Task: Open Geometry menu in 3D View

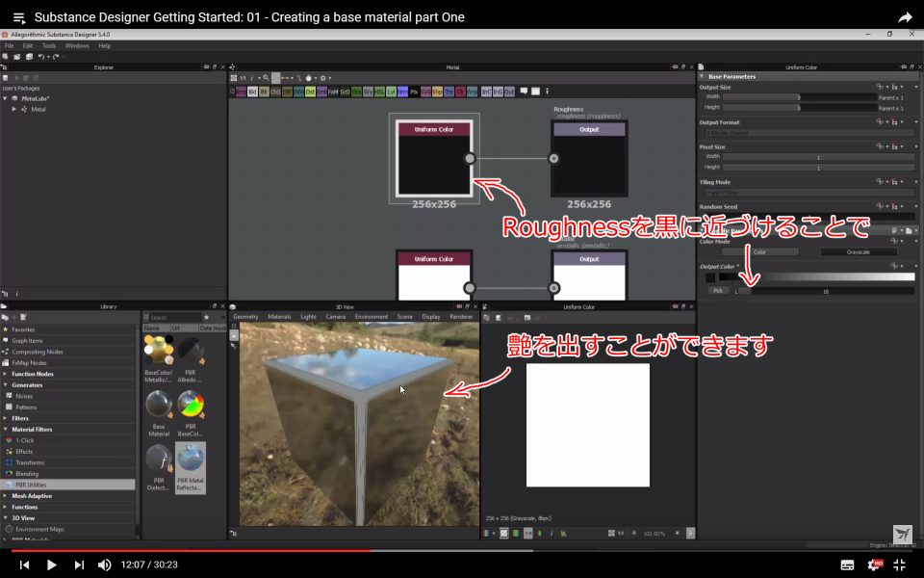Action: pos(245,317)
